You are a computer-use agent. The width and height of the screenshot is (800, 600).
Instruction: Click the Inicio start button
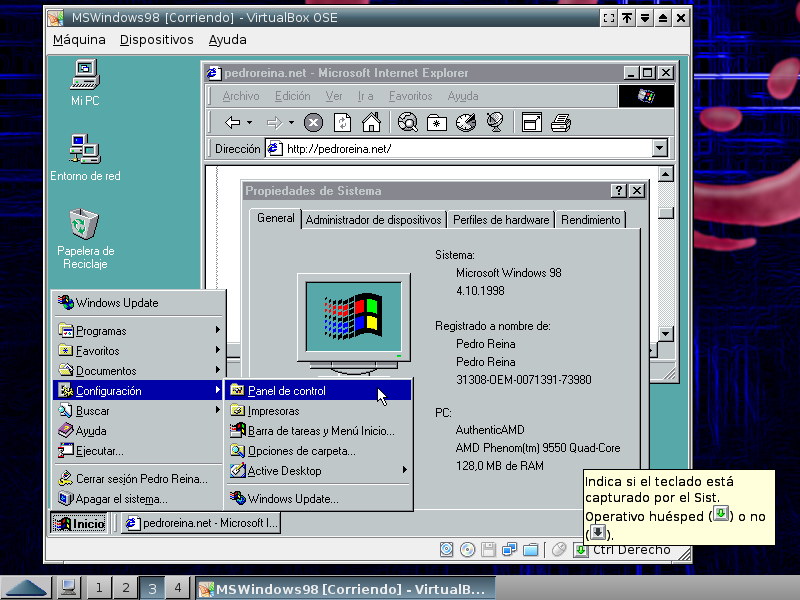(80, 523)
